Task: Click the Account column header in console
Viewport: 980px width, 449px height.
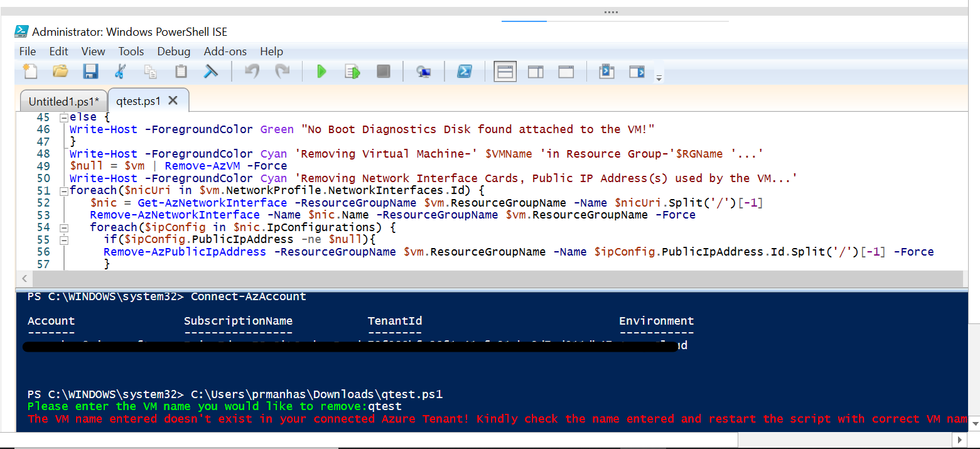Action: pyautogui.click(x=51, y=321)
